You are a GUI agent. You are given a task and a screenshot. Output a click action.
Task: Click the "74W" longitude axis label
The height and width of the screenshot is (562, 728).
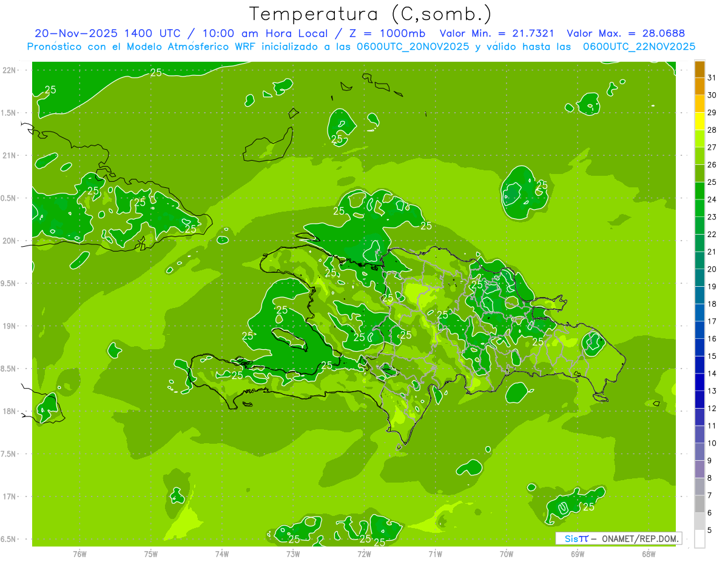222,554
